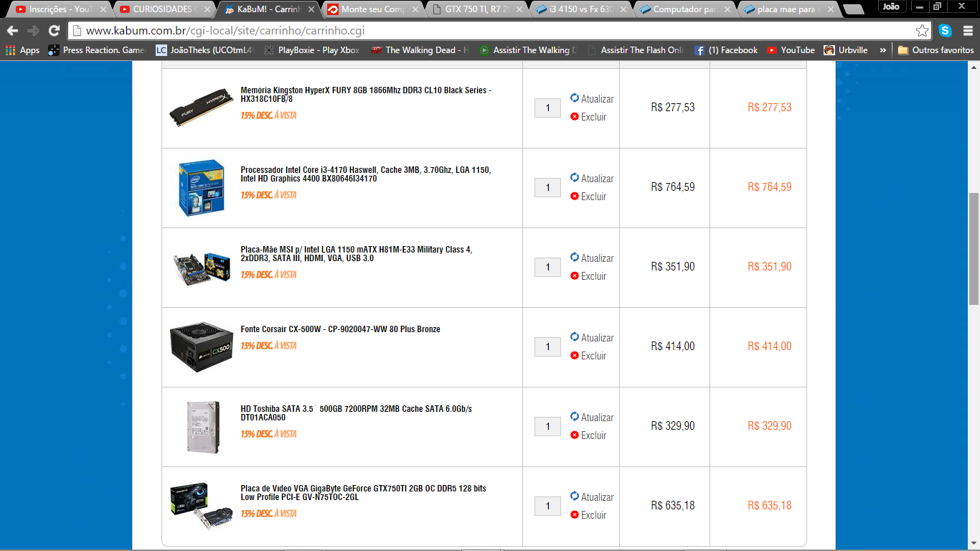Screen dimensions: 980x551
Task: Click the Toshiba hard drive thumbnail
Action: pyautogui.click(x=202, y=427)
